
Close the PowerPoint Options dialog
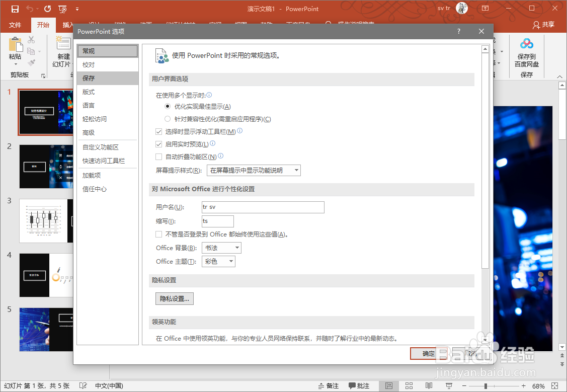point(481,32)
